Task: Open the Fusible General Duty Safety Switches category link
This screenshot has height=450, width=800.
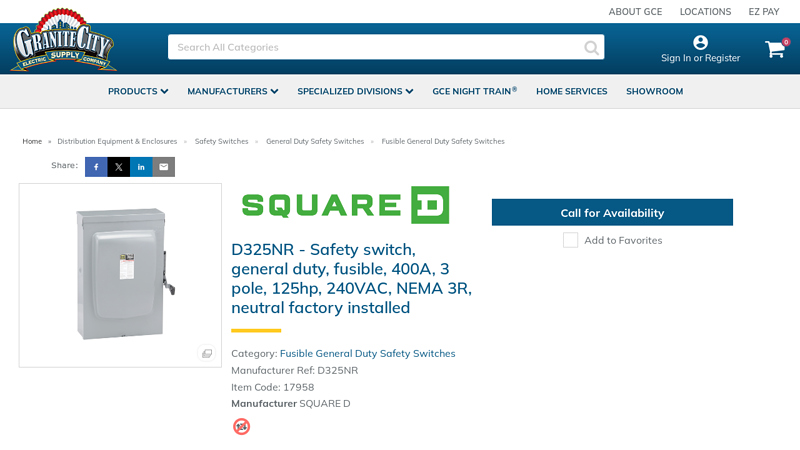Action: point(367,353)
